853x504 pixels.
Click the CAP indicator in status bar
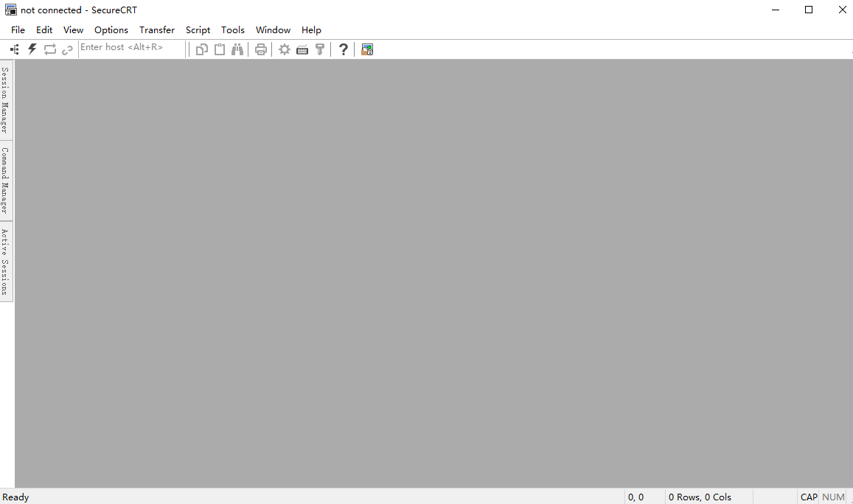point(808,497)
